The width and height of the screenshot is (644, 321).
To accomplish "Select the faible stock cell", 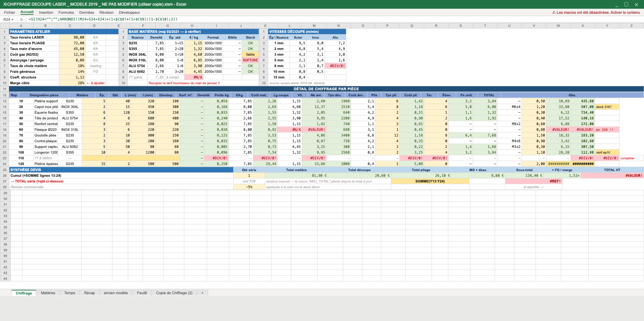I will pyautogui.click(x=250, y=55).
